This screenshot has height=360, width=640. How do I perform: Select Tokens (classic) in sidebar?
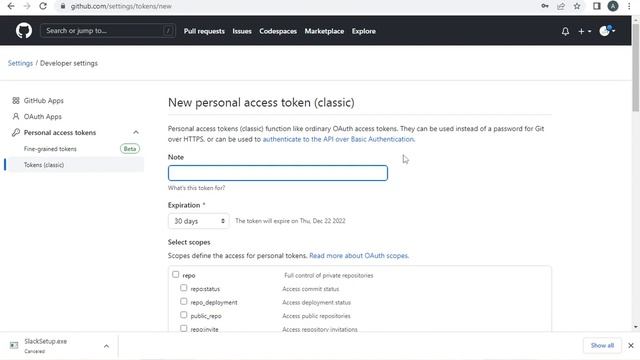point(74,165)
